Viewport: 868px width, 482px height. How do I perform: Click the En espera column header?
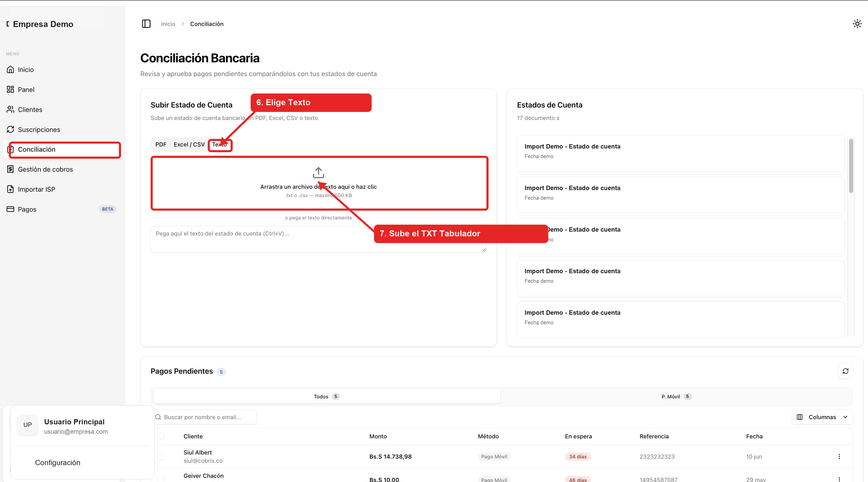(x=578, y=436)
